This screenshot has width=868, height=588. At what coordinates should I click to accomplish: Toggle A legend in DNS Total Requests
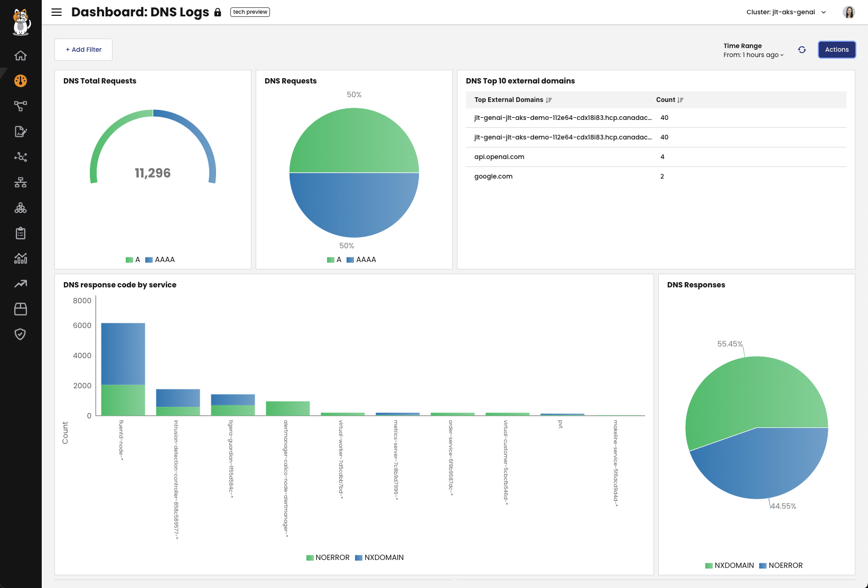(133, 259)
